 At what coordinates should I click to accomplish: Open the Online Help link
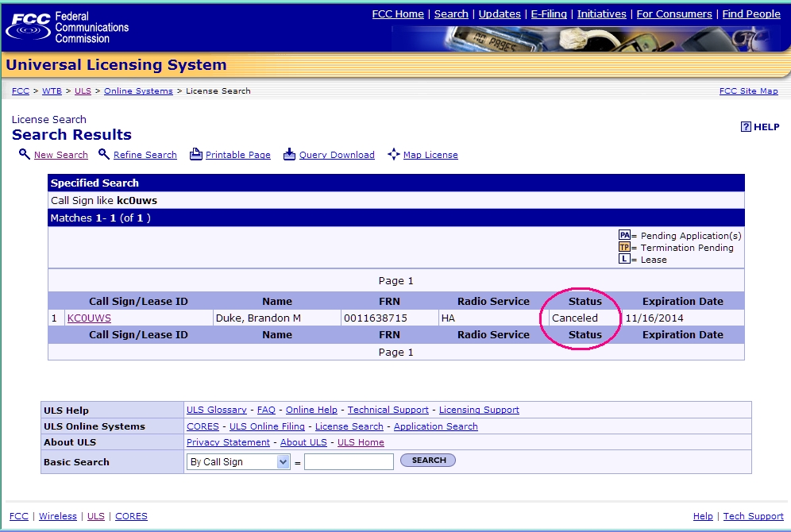point(312,410)
